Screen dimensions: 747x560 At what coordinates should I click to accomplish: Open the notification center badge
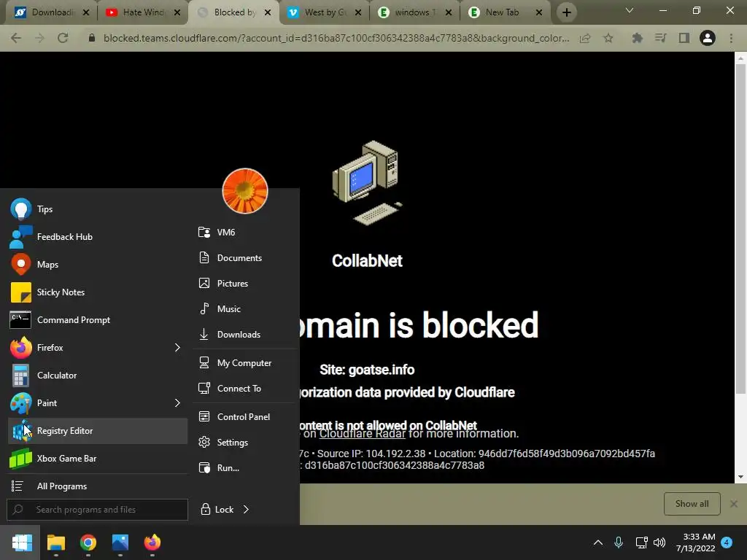tap(727, 542)
